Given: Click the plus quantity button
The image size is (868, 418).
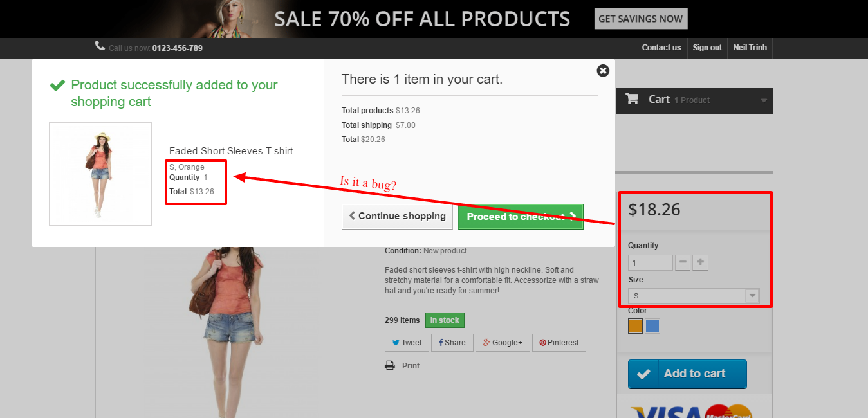Looking at the screenshot, I should [701, 262].
